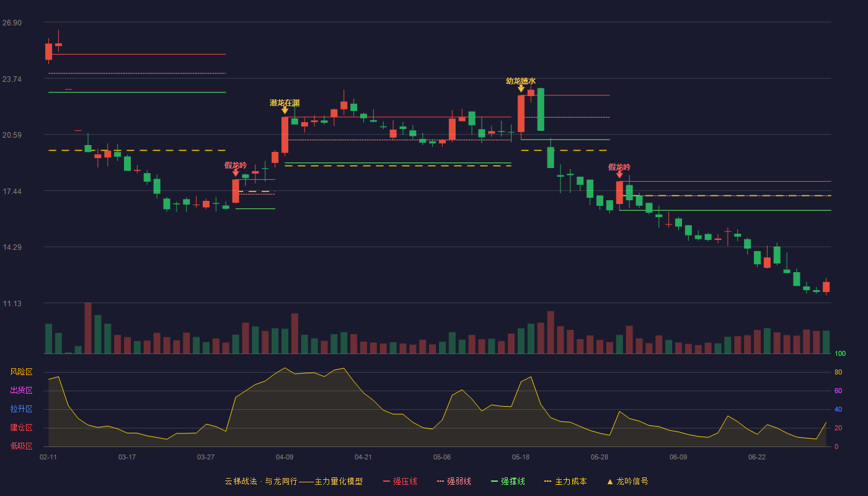The width and height of the screenshot is (868, 496).
Task: Click the 龙吟信号 triangle legend icon
Action: point(609,481)
